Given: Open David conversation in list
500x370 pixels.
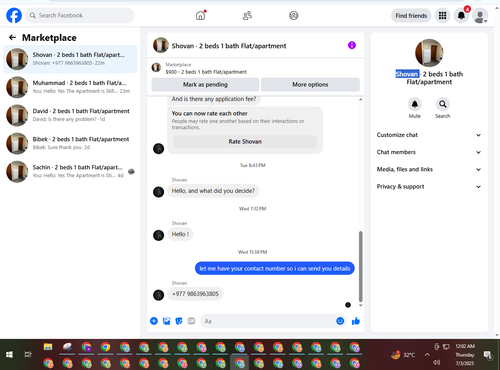Looking at the screenshot, I should click(x=70, y=115).
